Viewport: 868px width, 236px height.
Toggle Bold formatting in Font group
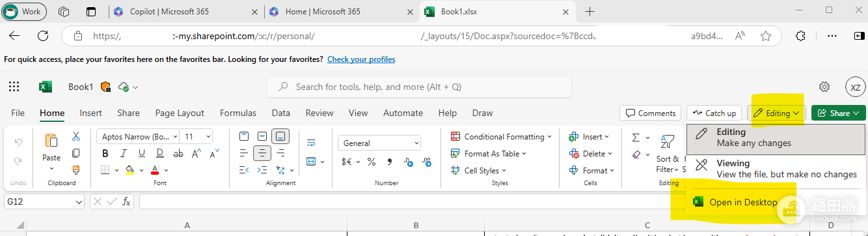pos(105,154)
